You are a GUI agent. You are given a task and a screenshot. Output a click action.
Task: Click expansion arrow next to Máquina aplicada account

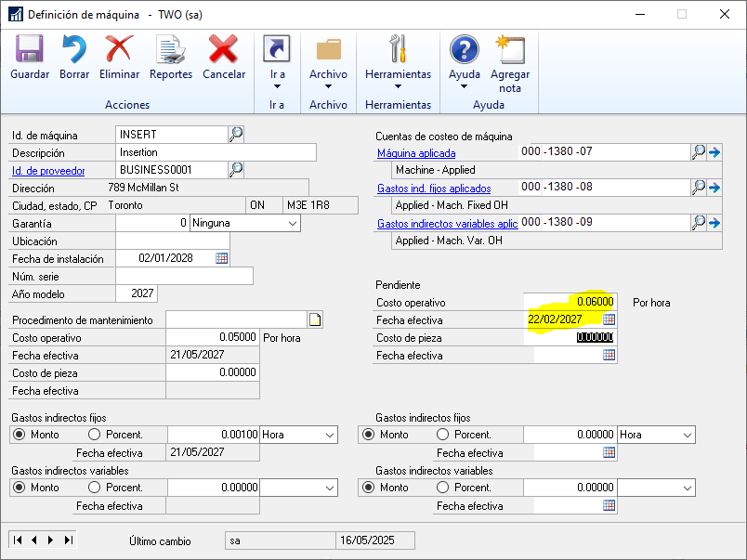click(714, 152)
